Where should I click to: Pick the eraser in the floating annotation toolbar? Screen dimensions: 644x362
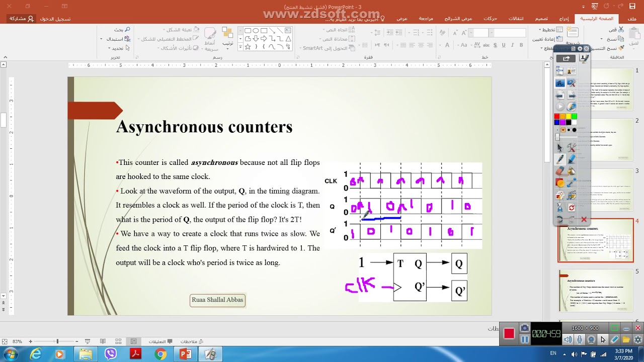click(x=559, y=171)
